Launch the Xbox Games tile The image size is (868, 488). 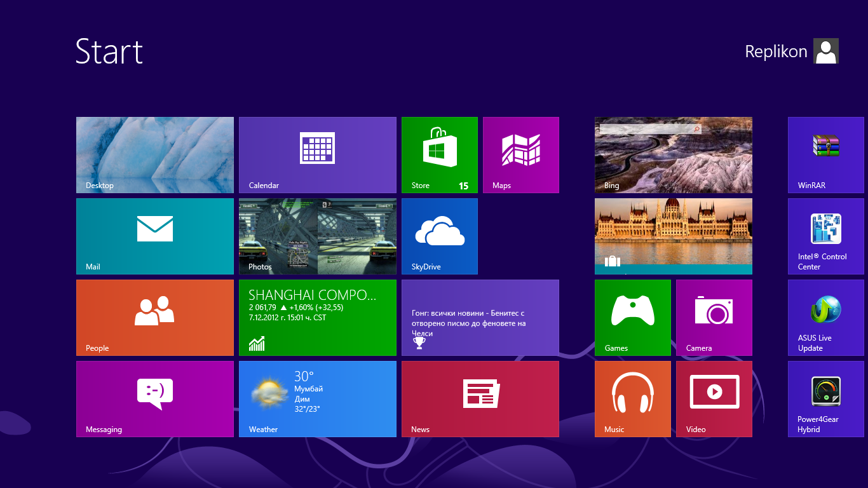[632, 317]
